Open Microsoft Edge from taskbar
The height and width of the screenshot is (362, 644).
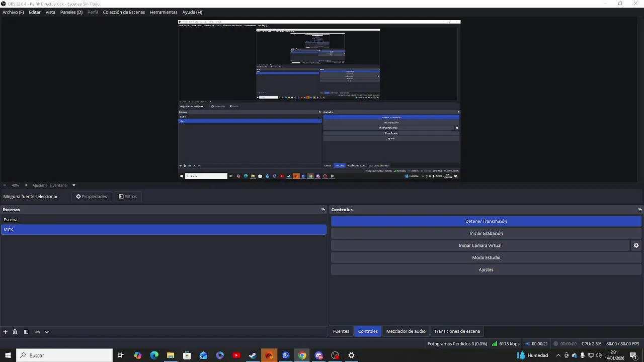154,355
